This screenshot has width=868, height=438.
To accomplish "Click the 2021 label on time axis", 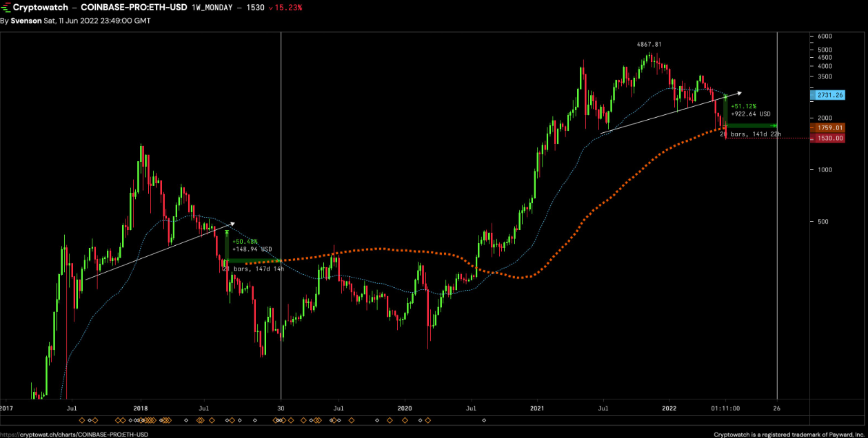I will [537, 408].
